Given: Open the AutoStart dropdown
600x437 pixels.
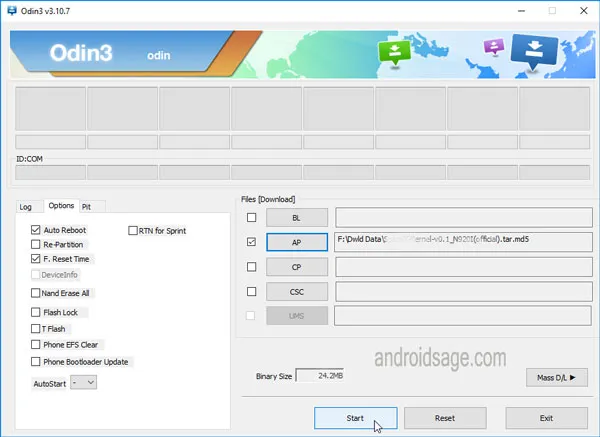Looking at the screenshot, I should 84,382.
